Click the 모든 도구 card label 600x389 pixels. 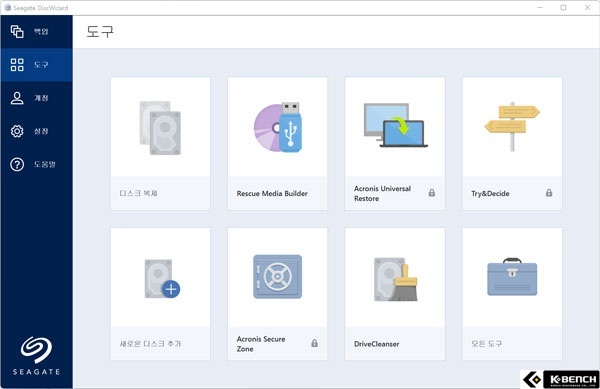[486, 344]
